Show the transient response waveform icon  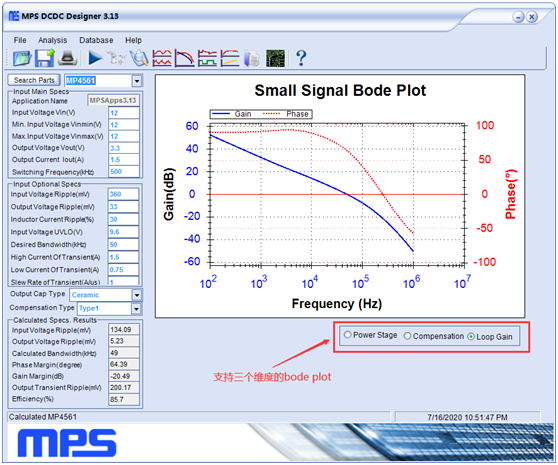[x=207, y=58]
